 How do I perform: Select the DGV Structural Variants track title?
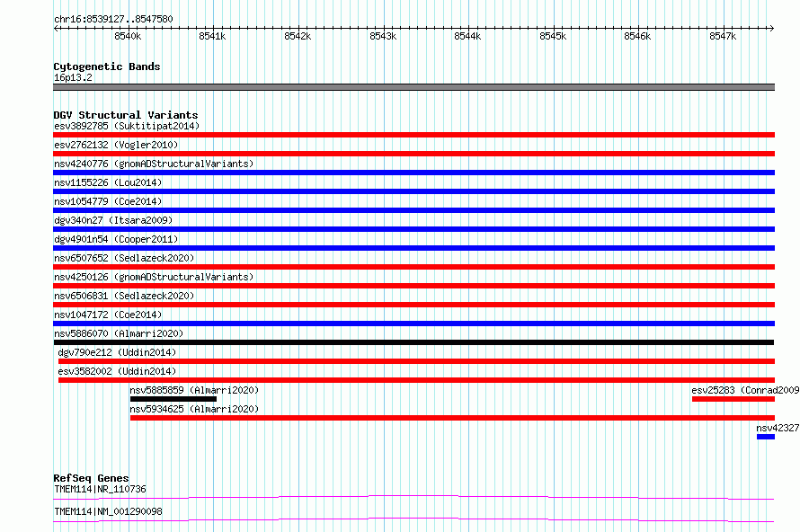click(126, 115)
